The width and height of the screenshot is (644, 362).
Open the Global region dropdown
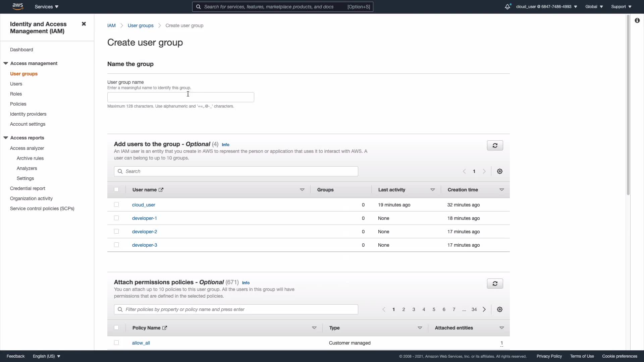coord(594,7)
